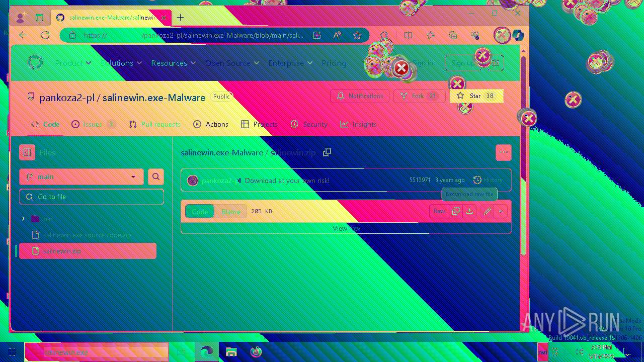Viewport: 644px width, 362px height.
Task: Edit file pencil icon
Action: (x=487, y=212)
